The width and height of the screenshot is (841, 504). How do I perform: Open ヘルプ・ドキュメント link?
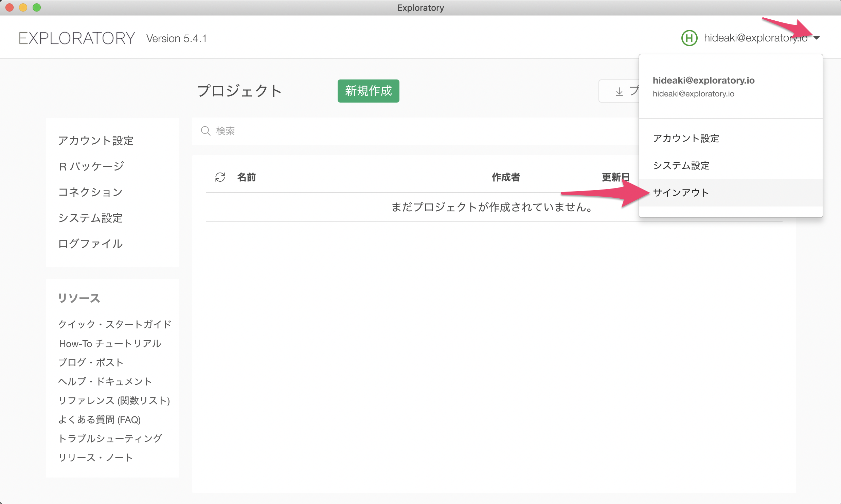tap(105, 381)
